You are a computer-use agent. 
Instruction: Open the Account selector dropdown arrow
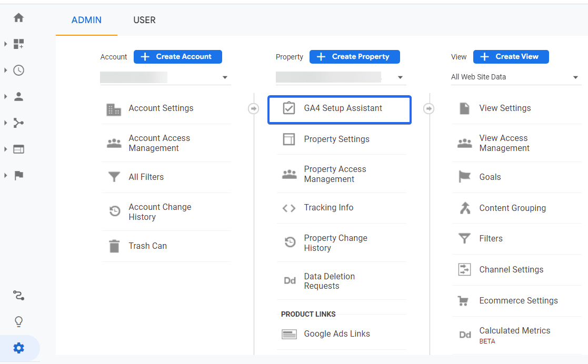[225, 77]
